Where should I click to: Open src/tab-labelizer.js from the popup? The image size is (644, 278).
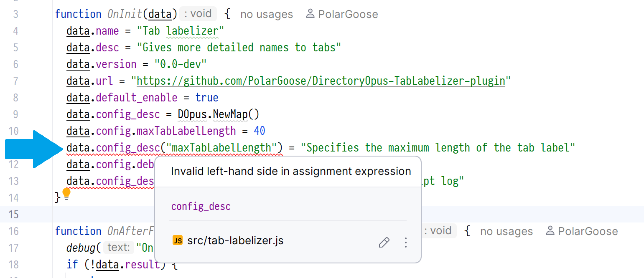tap(235, 241)
